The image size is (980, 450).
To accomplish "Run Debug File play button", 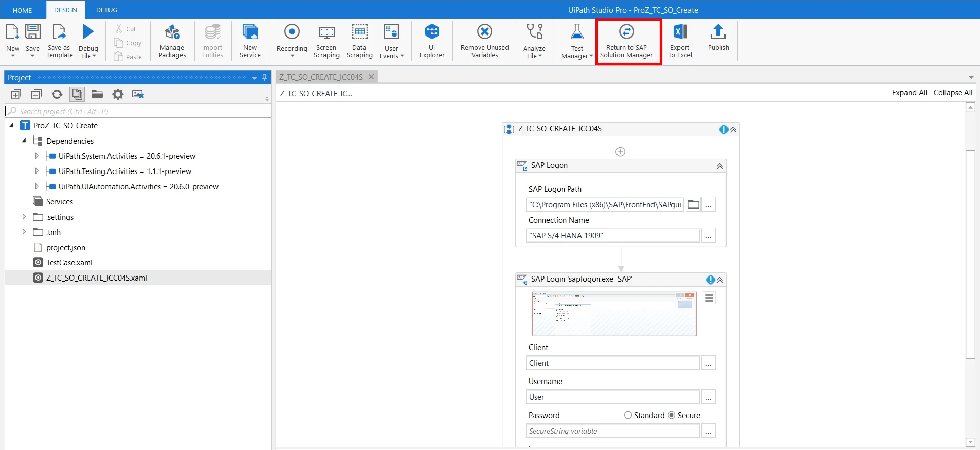I will click(88, 32).
